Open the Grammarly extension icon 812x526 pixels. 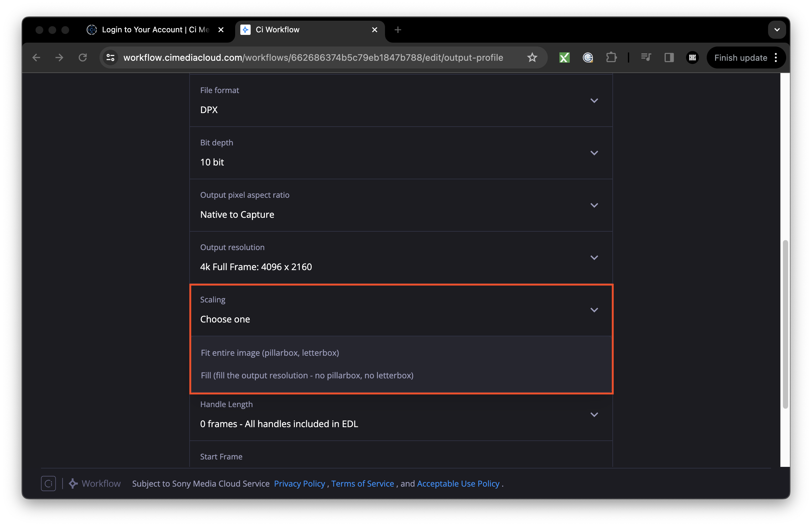[588, 57]
